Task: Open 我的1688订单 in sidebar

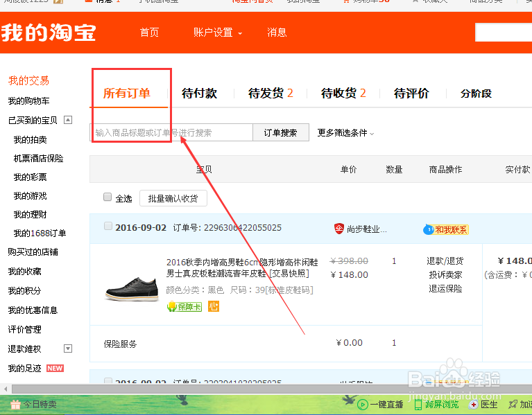Action: 40,233
